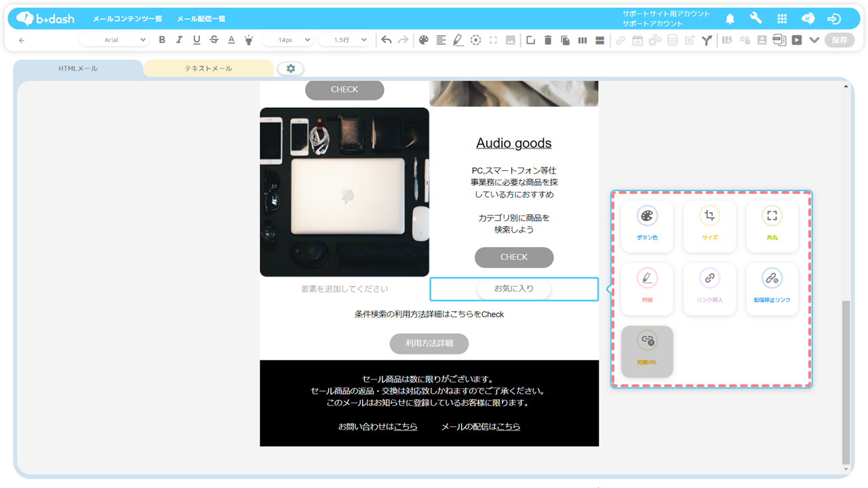Go back with the left arrow
Screen dimensions: 868x488
[x=22, y=40]
